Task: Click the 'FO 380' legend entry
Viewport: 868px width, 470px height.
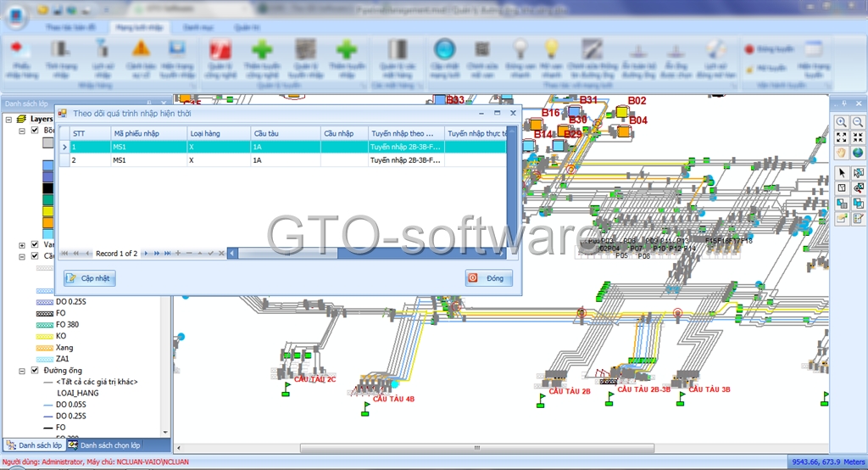Action: (x=67, y=324)
